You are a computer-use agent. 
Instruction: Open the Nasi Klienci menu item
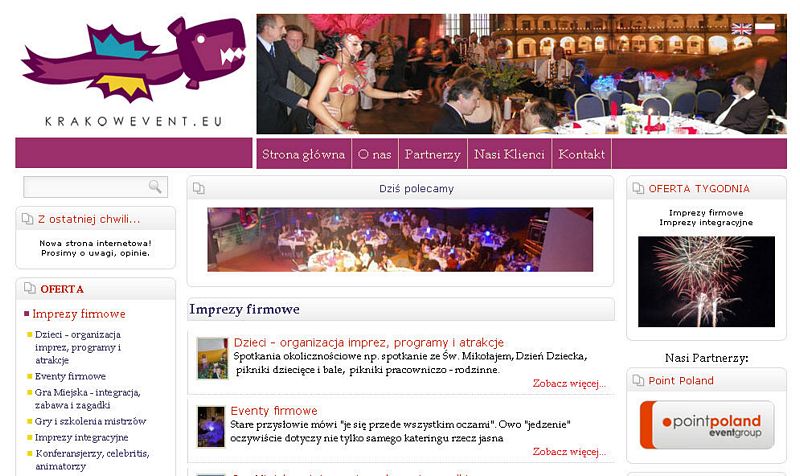click(509, 154)
